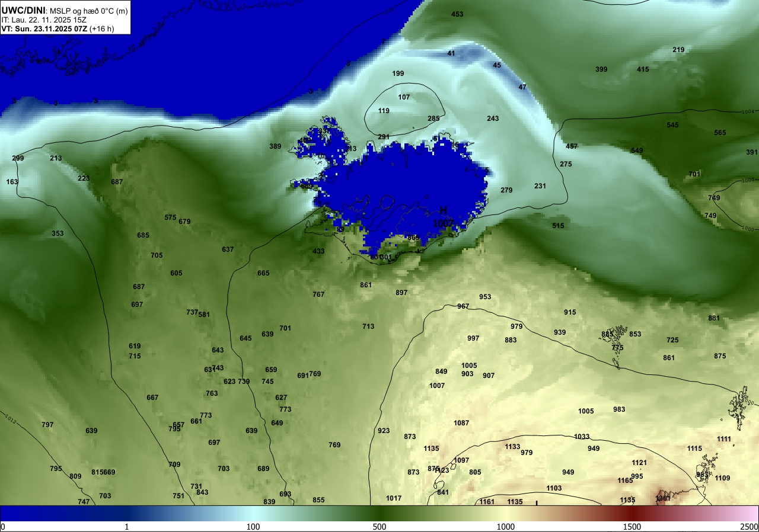This screenshot has width=759, height=532.
Task: Click the value 545 on the right side
Action: [x=672, y=125]
